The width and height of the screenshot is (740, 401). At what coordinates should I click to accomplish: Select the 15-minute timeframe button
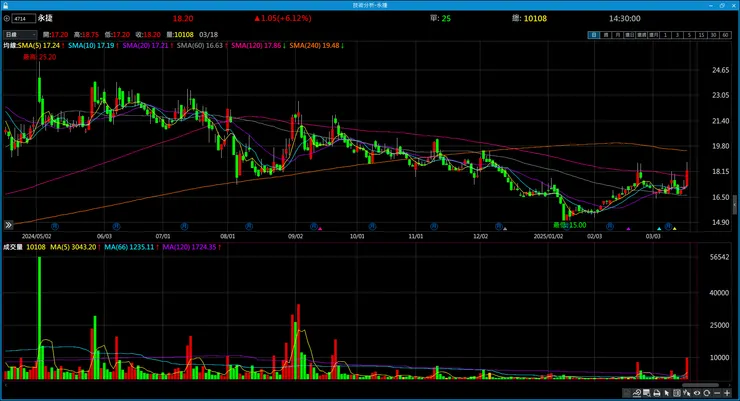pos(701,35)
